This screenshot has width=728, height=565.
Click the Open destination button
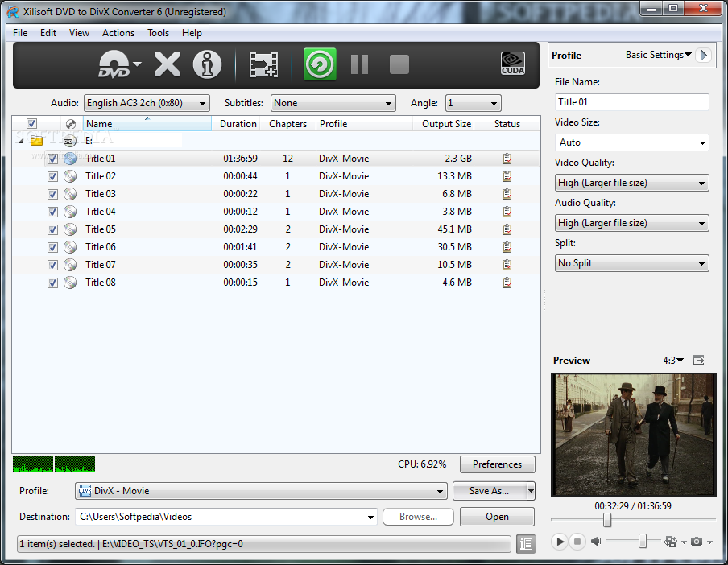coord(497,517)
